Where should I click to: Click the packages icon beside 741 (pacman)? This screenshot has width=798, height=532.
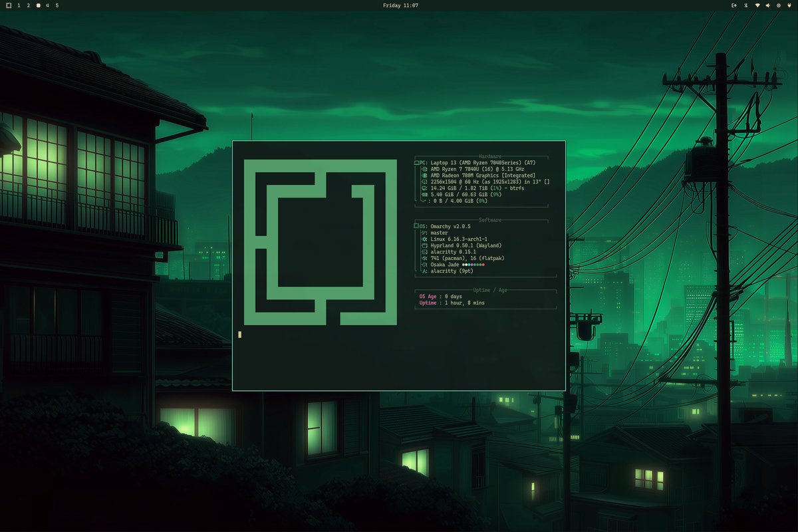click(x=425, y=258)
